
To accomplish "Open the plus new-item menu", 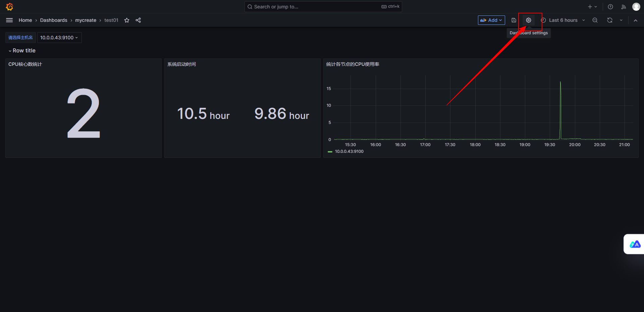I will [x=592, y=7].
